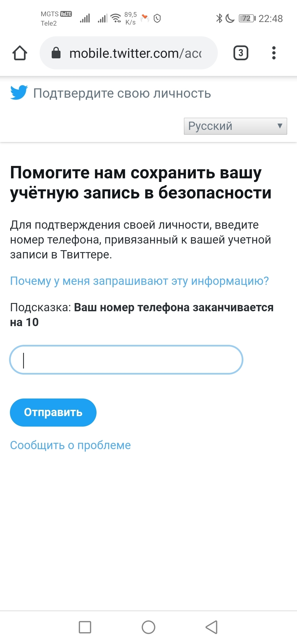Tap the Android back triangle button
This screenshot has height=644, width=297.
point(212,627)
